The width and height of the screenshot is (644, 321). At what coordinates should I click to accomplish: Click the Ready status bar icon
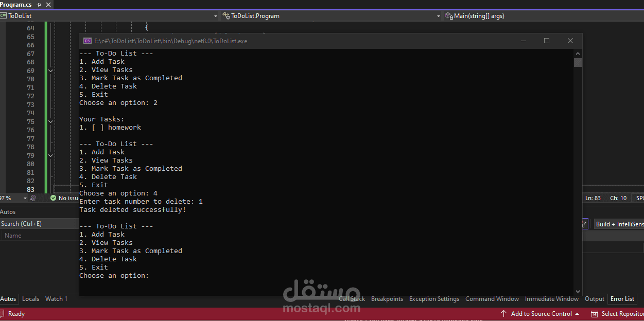coord(3,314)
